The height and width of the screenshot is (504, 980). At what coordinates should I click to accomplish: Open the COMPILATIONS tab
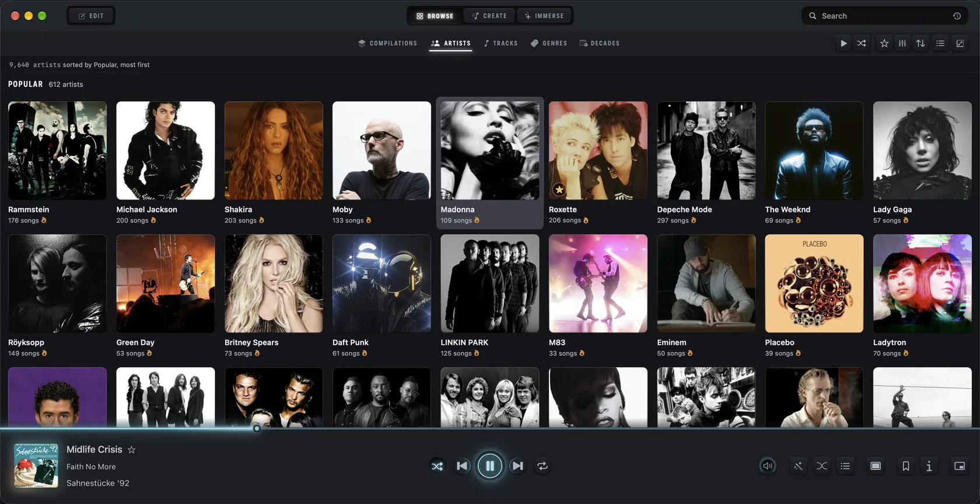coord(387,43)
